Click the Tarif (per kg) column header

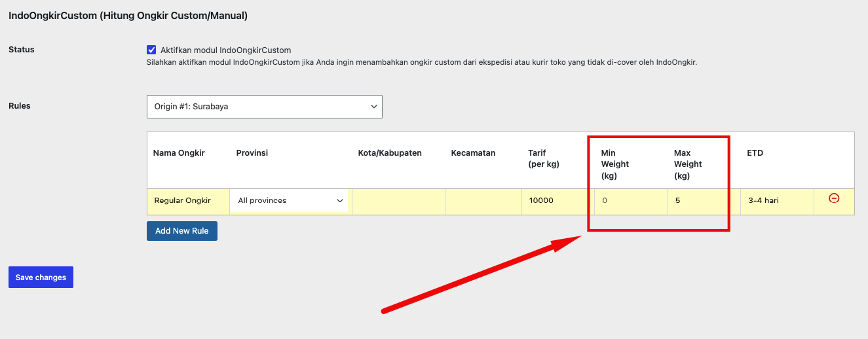click(544, 159)
